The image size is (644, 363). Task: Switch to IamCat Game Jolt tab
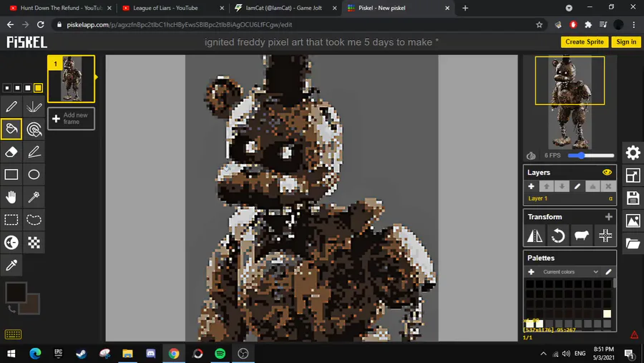point(285,8)
